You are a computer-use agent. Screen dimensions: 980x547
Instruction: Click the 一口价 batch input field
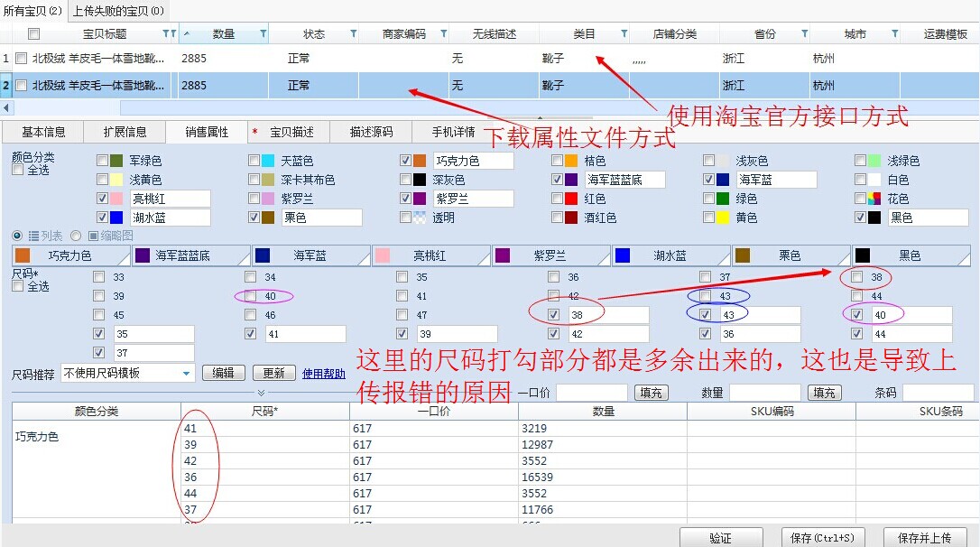point(591,393)
